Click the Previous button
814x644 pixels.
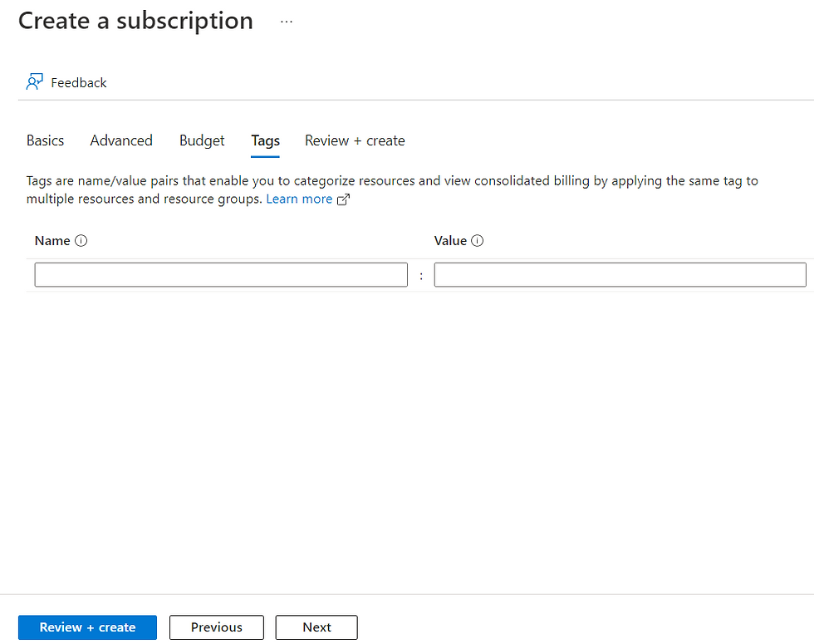(x=217, y=627)
